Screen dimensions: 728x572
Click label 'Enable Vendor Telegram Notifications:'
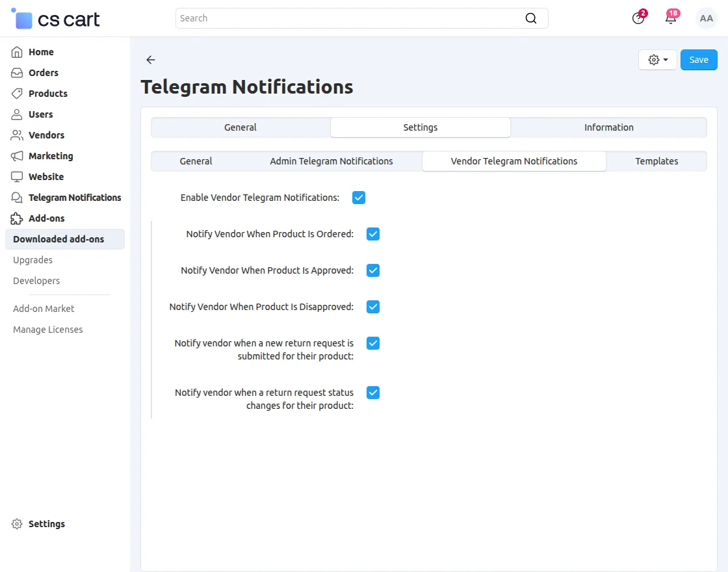coord(260,198)
